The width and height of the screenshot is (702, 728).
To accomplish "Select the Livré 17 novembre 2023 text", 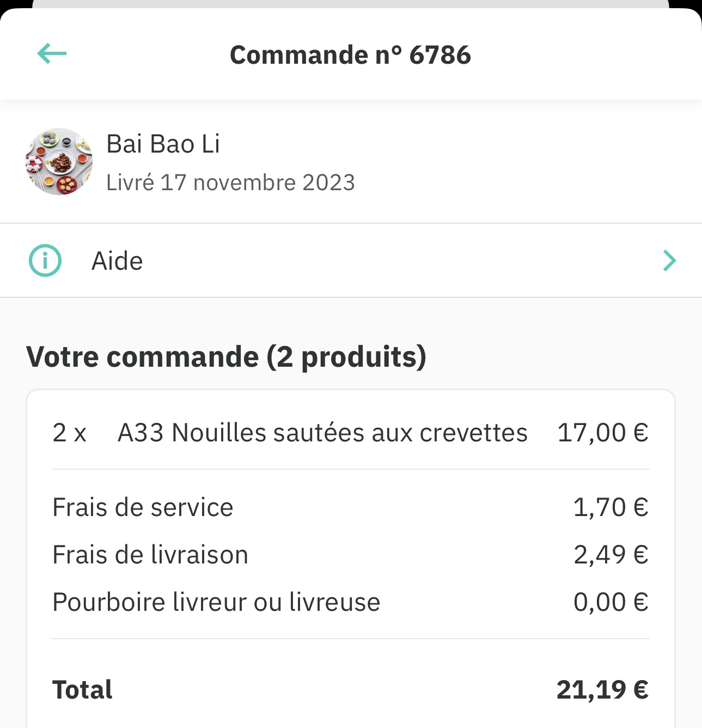I will pyautogui.click(x=230, y=183).
